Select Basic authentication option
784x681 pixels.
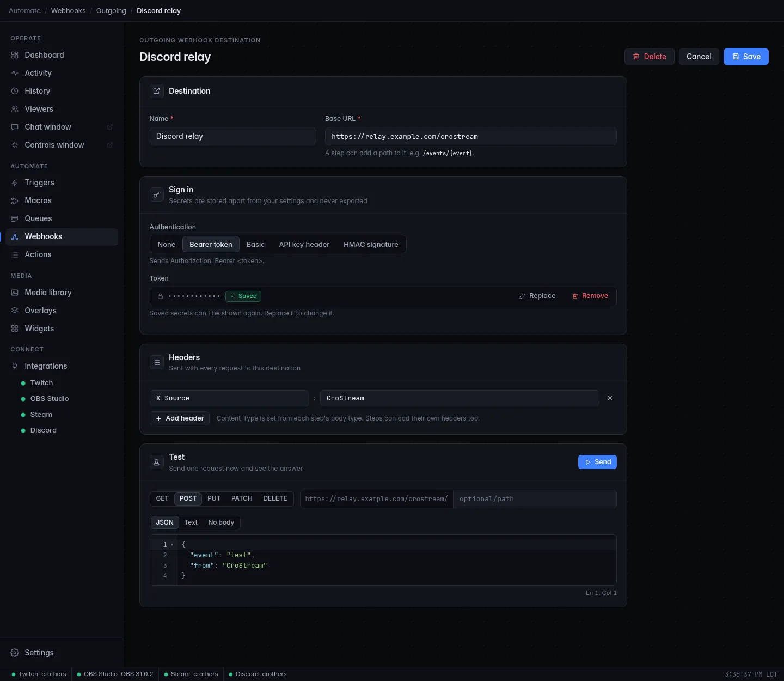255,245
